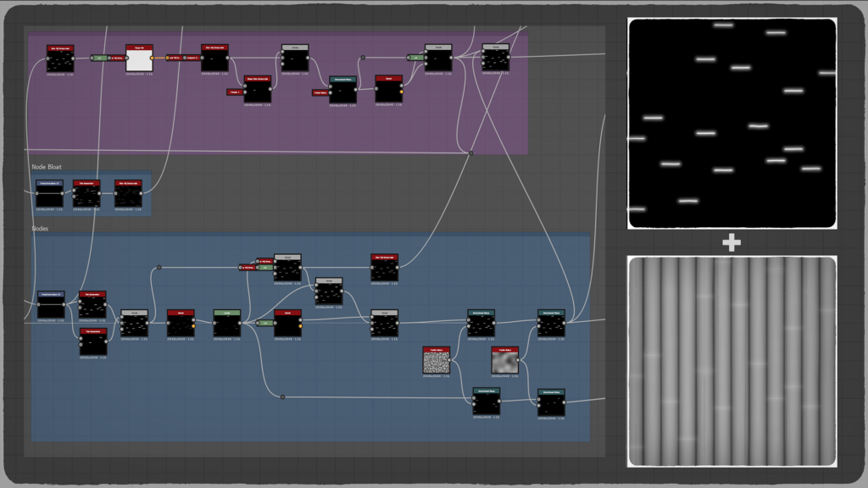The height and width of the screenshot is (488, 868).
Task: Click the plus symbol between the two previews
Action: tap(731, 241)
